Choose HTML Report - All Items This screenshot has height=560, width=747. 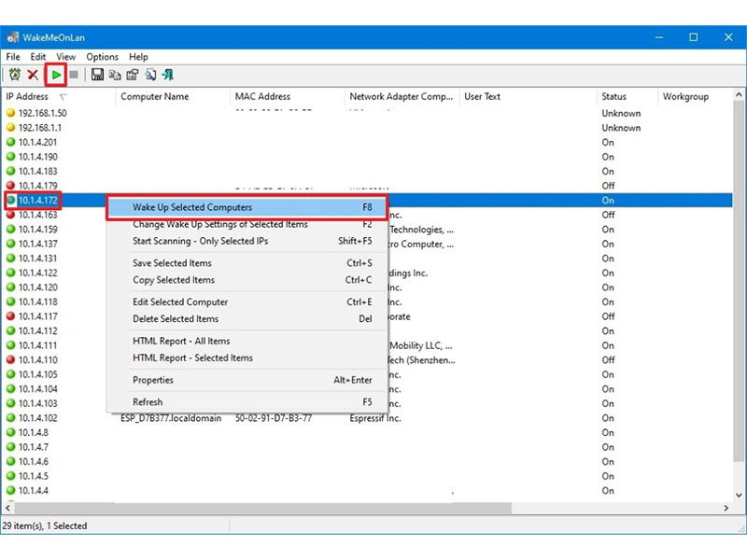pyautogui.click(x=247, y=341)
